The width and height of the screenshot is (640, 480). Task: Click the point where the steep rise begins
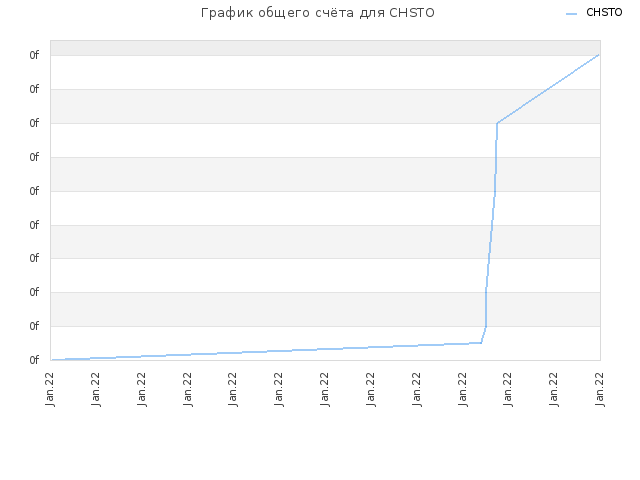click(x=482, y=342)
